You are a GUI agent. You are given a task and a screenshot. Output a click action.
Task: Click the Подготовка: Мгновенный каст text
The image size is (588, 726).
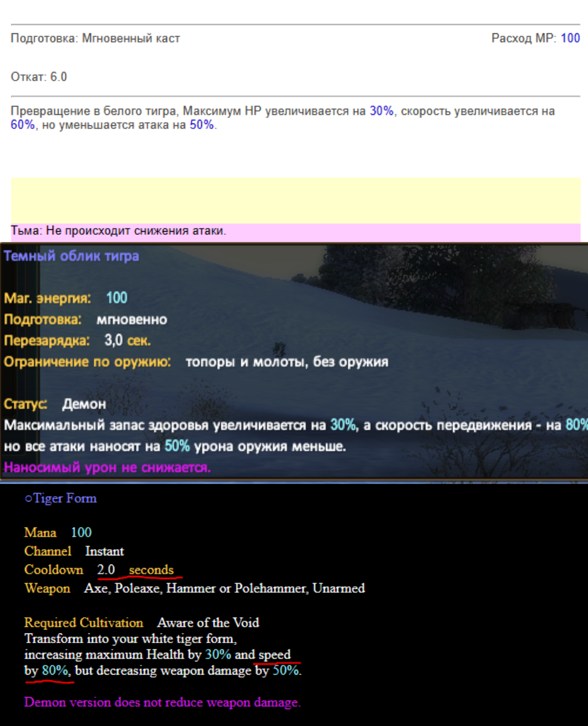click(95, 39)
